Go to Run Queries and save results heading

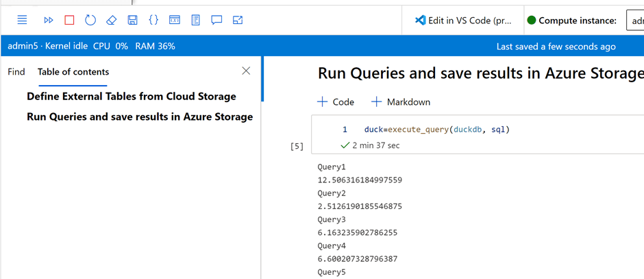click(x=140, y=117)
